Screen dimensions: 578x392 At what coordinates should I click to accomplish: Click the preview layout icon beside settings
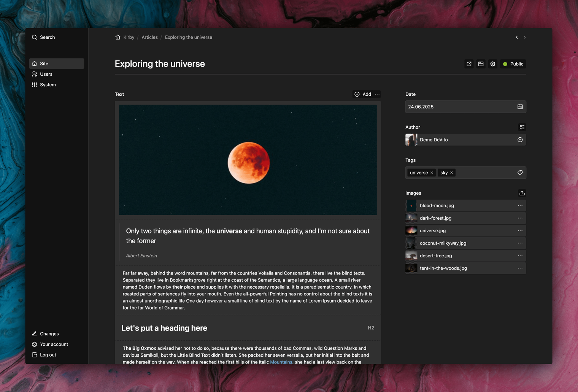point(481,64)
